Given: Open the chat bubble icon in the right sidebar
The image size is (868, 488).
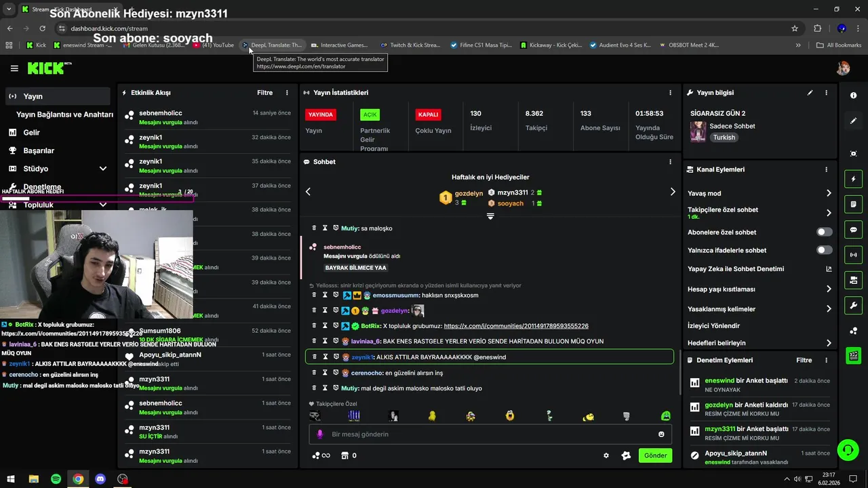Looking at the screenshot, I should pyautogui.click(x=853, y=230).
